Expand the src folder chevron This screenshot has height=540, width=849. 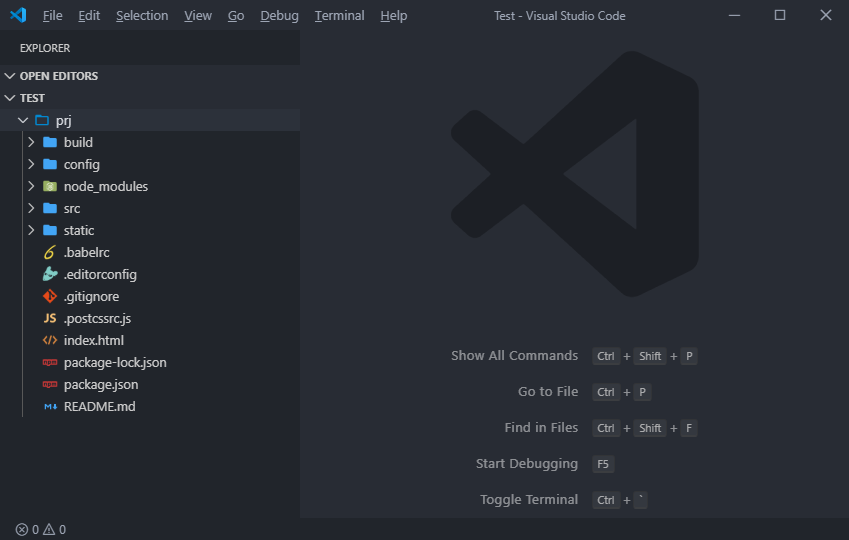(x=31, y=208)
